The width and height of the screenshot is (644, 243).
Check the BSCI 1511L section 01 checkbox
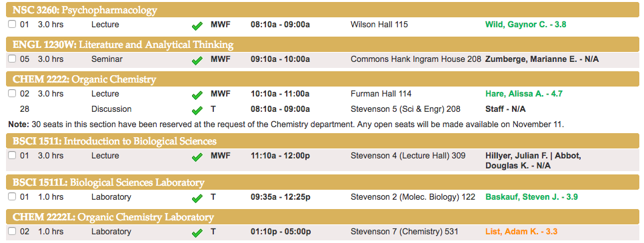click(12, 196)
